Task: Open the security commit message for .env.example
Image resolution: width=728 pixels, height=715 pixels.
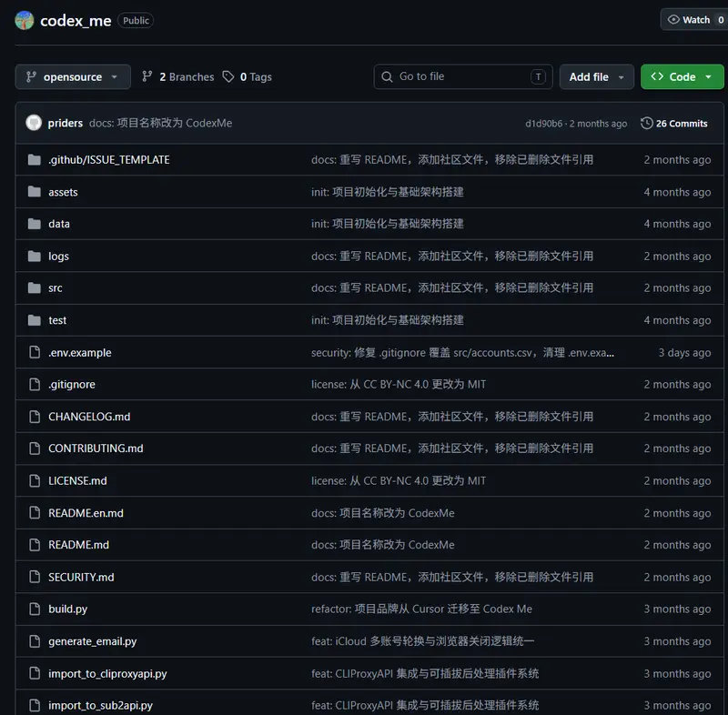Action: click(x=462, y=353)
